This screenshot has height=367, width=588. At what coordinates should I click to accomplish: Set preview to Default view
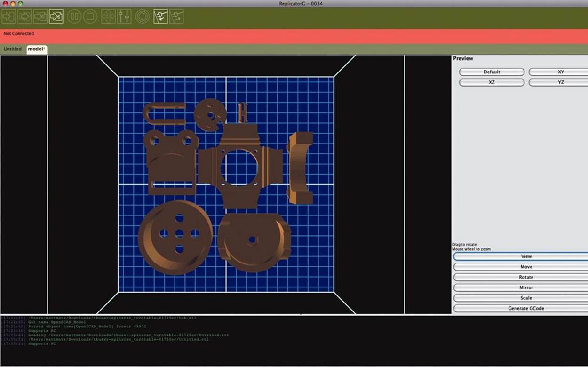(x=492, y=72)
